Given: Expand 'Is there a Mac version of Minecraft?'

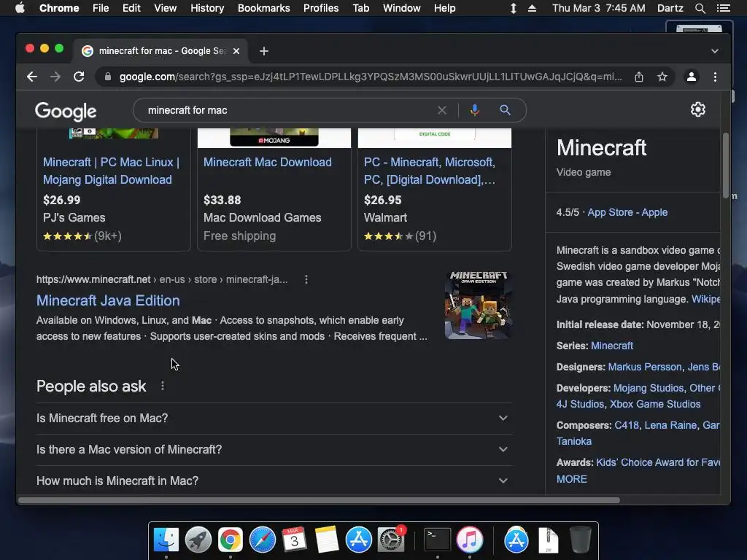Looking at the screenshot, I should 274,449.
